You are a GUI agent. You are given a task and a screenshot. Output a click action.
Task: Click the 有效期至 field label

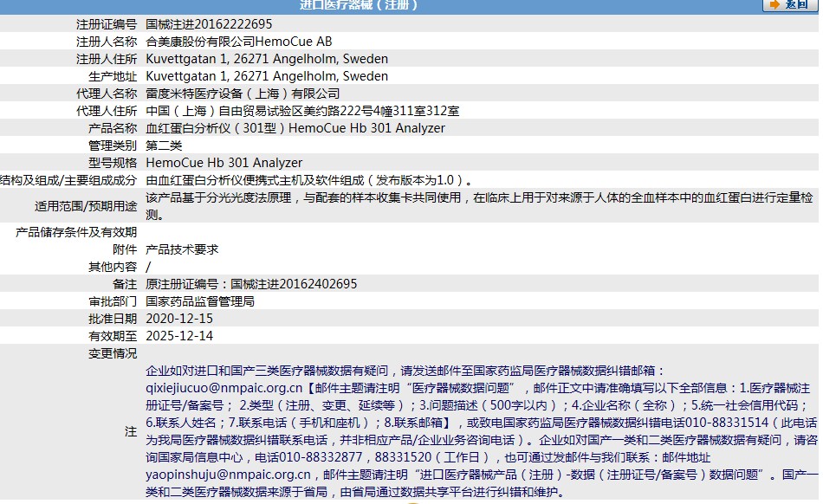(x=113, y=336)
